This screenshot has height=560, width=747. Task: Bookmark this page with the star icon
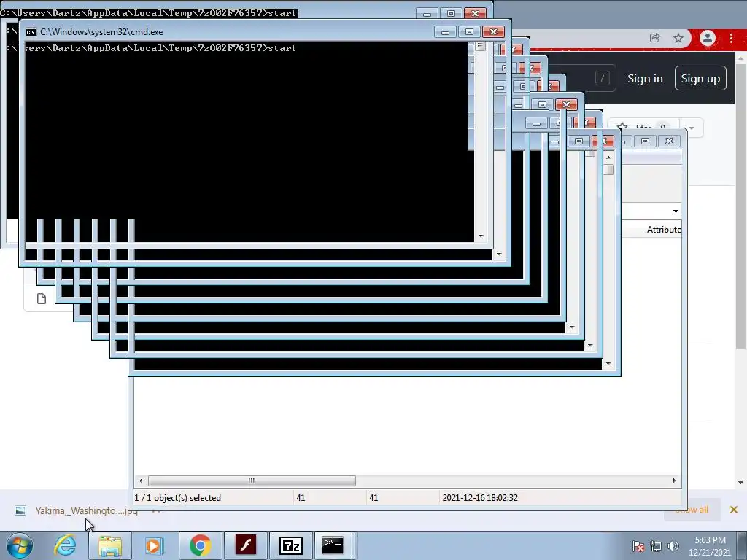[678, 38]
